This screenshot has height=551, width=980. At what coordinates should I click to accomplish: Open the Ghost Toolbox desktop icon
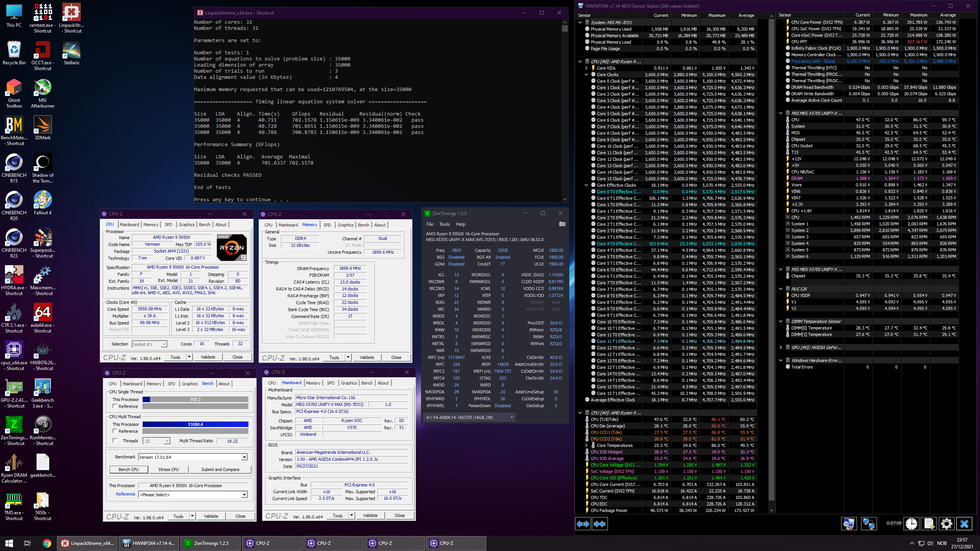coord(14,93)
